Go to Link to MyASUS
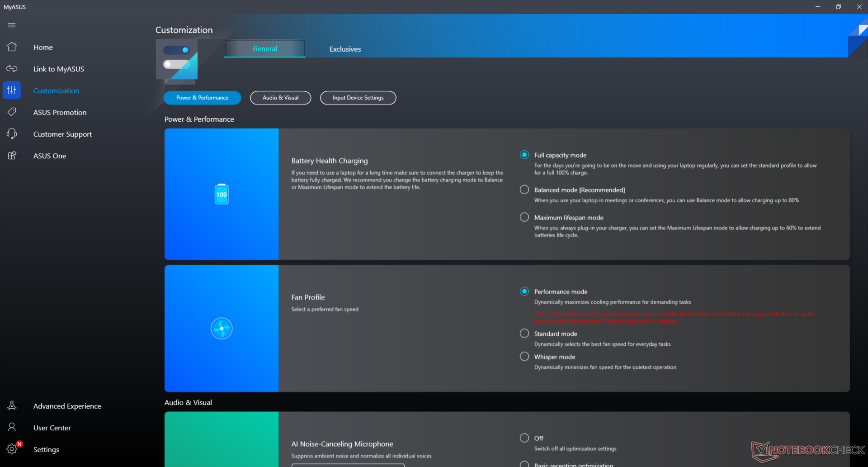The width and height of the screenshot is (868, 467). pos(59,69)
